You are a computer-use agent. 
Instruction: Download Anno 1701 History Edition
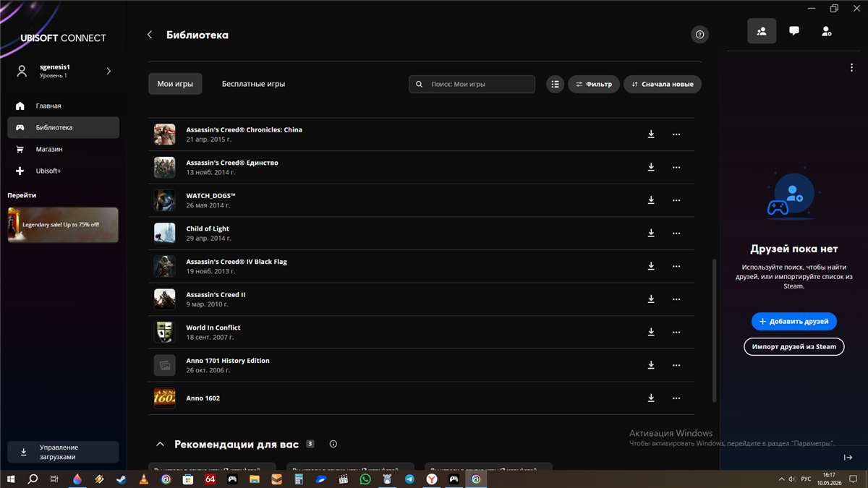[x=651, y=365]
